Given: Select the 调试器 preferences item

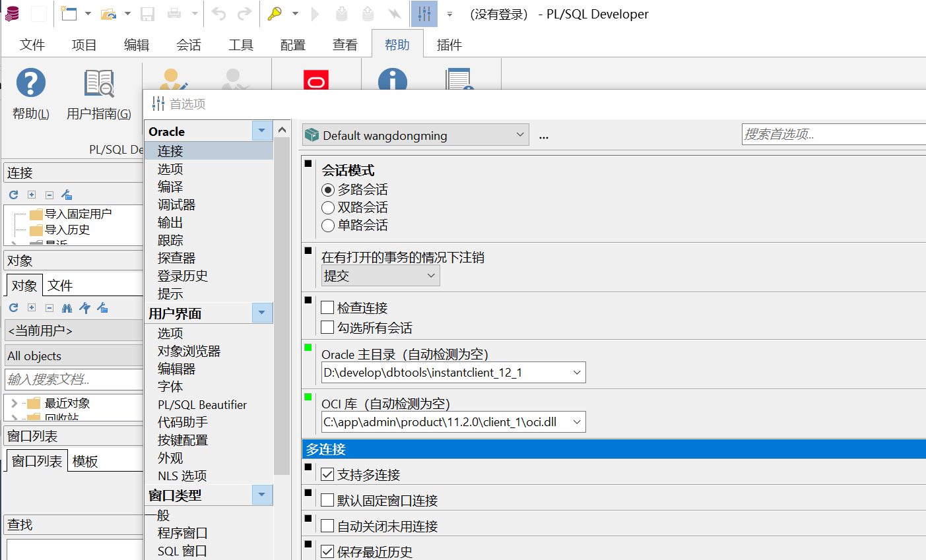Looking at the screenshot, I should (176, 204).
